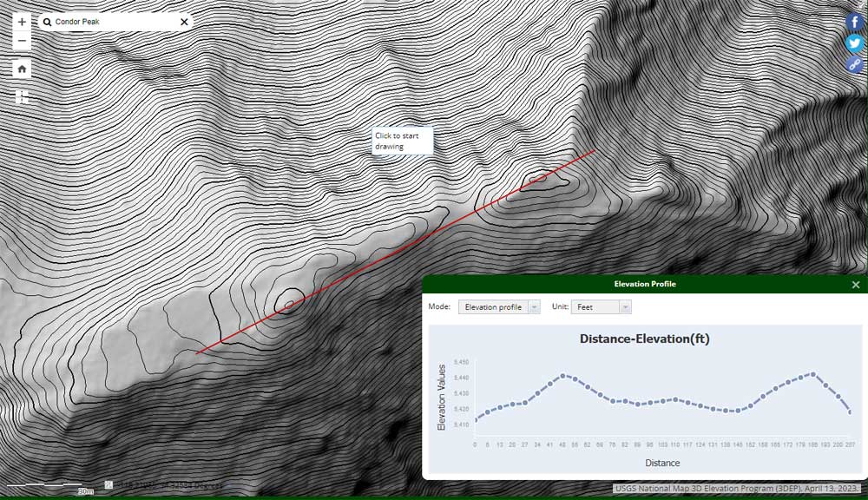Open the Unit dropdown showing Feet
This screenshot has width=868, height=500.
click(x=602, y=306)
